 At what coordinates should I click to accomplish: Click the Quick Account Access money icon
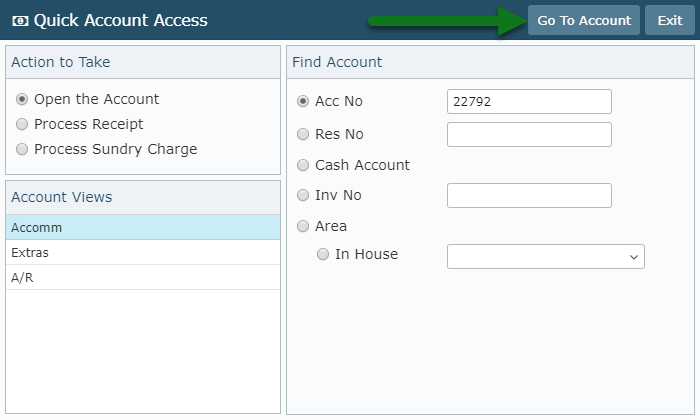click(x=20, y=21)
